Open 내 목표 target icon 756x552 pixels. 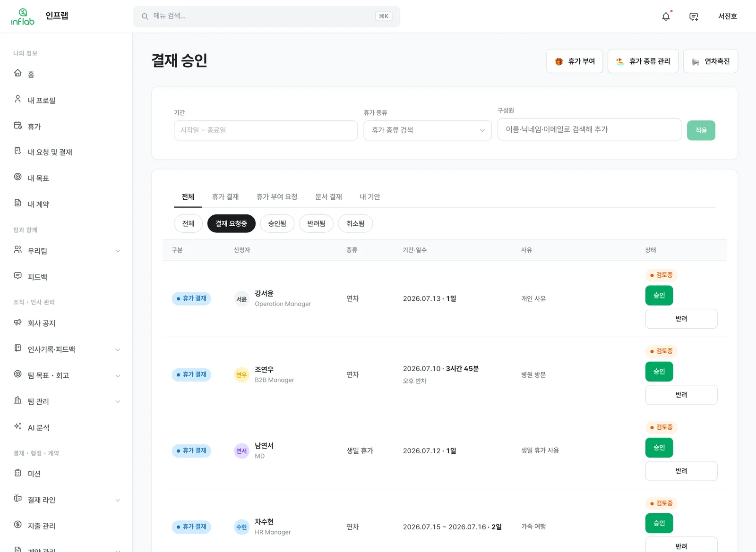coord(18,177)
